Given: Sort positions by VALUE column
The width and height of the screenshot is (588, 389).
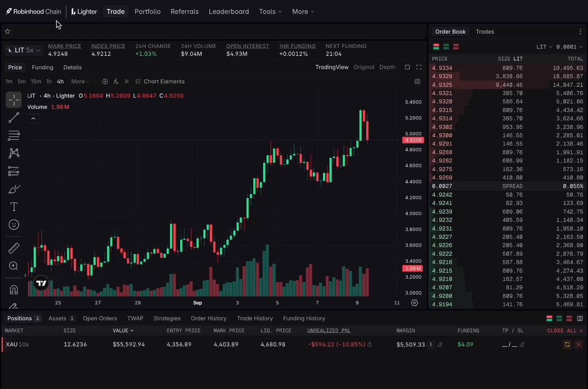Looking at the screenshot, I should 123,331.
